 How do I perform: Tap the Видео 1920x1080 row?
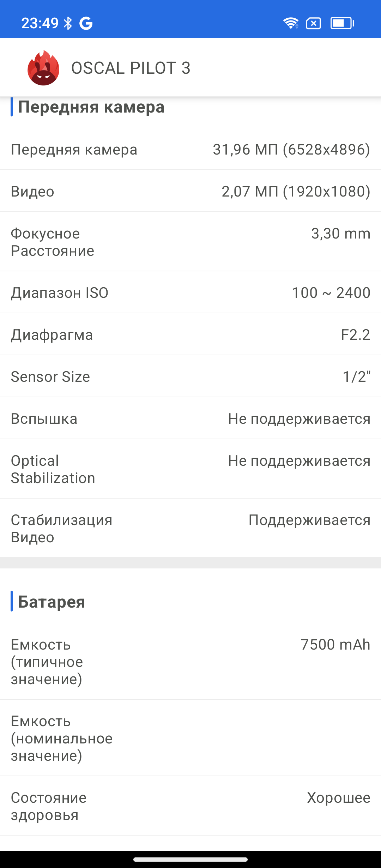[x=190, y=191]
